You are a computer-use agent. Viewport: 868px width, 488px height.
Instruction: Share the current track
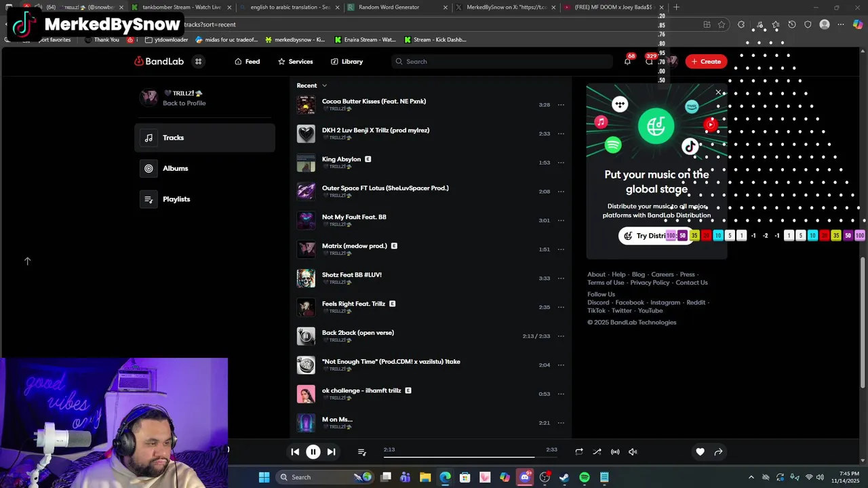718,452
